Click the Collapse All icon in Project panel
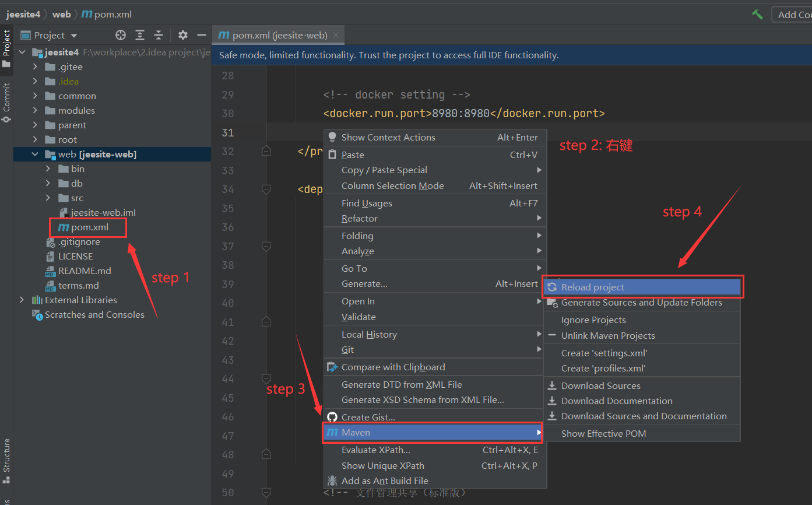The height and width of the screenshot is (505, 812). (x=159, y=35)
